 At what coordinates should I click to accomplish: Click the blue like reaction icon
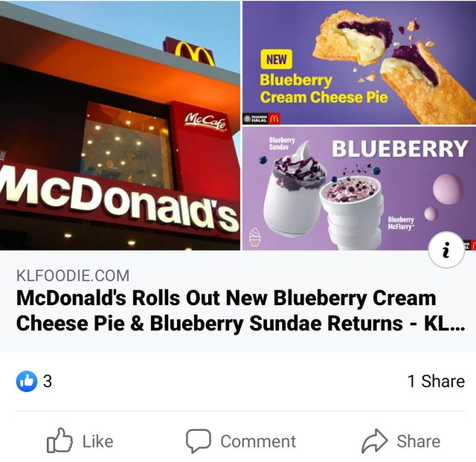coord(27,381)
